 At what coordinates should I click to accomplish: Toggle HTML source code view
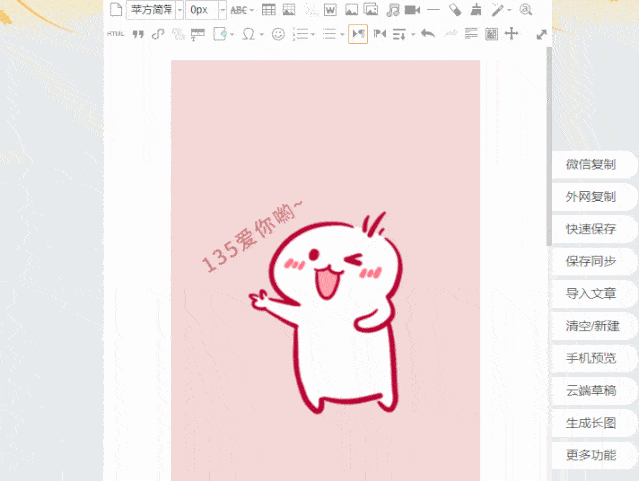pyautogui.click(x=116, y=34)
